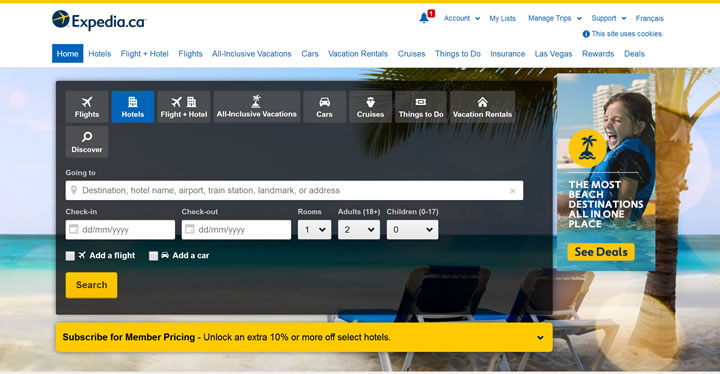Select the Vacation Rentals search tab
720x374 pixels.
(482, 107)
